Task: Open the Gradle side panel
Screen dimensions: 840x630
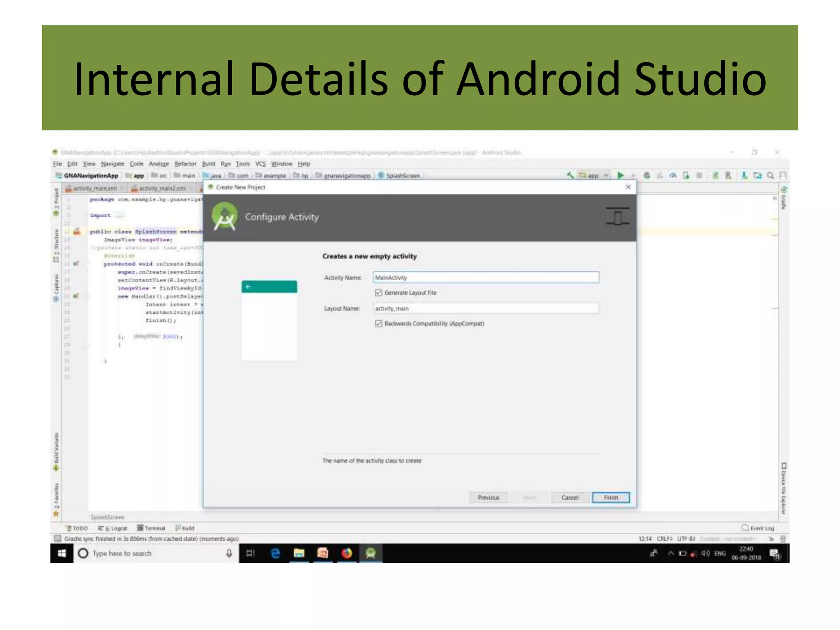Action: coord(783,198)
